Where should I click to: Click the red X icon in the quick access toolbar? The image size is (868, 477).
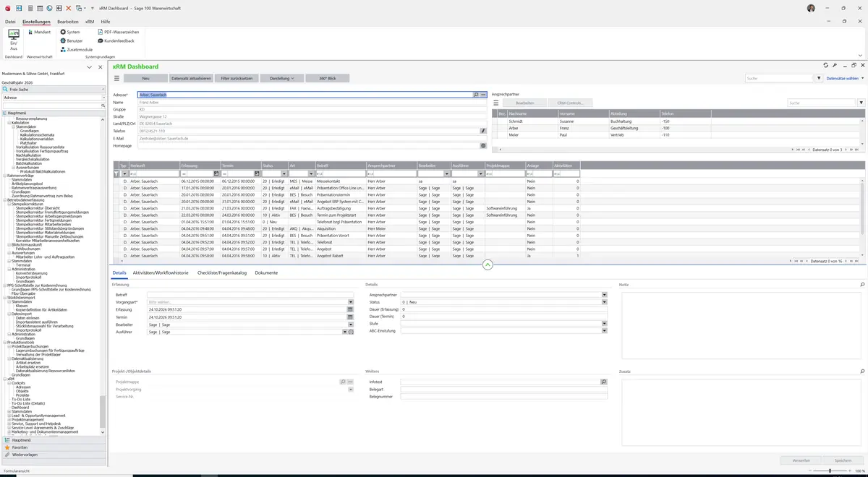69,7
